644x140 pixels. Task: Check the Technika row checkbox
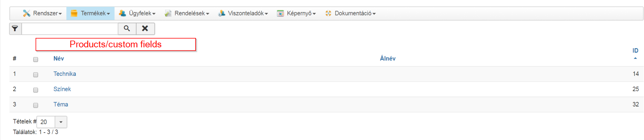[x=36, y=75]
